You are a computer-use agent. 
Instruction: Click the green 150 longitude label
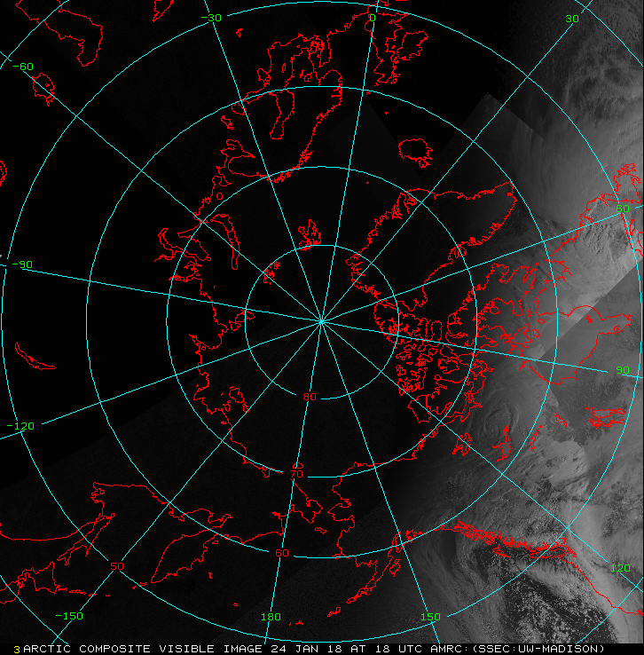point(430,617)
